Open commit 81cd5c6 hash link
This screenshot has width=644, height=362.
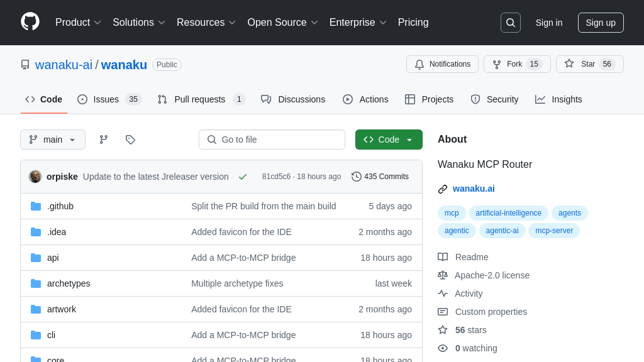(x=276, y=177)
